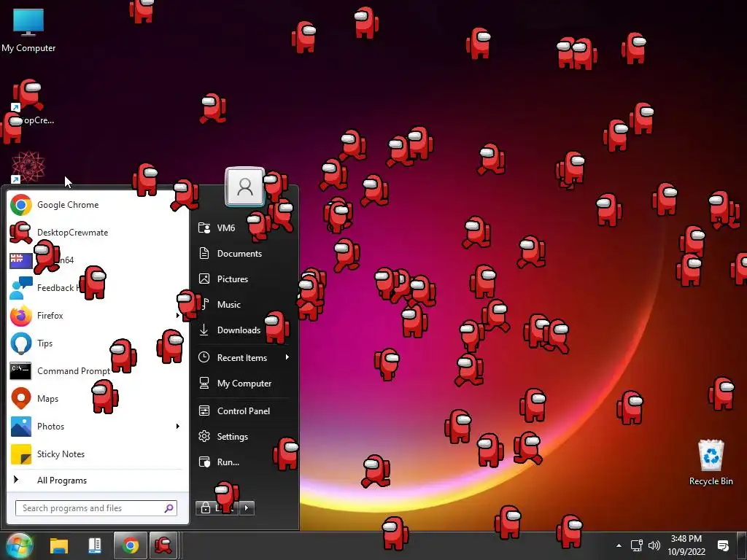This screenshot has width=747, height=560.
Task: Open network status tray icon
Action: point(636,545)
